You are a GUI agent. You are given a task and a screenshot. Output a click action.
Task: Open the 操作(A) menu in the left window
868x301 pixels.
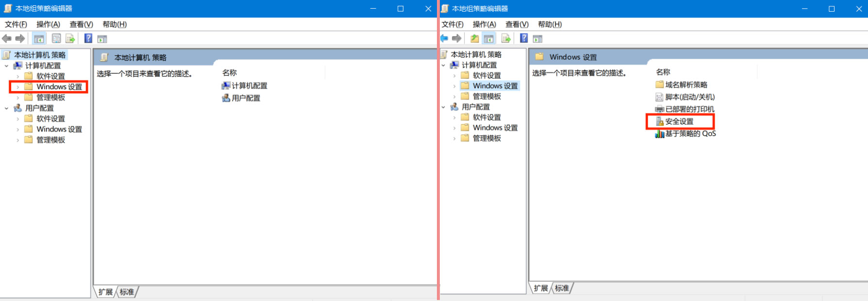click(x=48, y=24)
